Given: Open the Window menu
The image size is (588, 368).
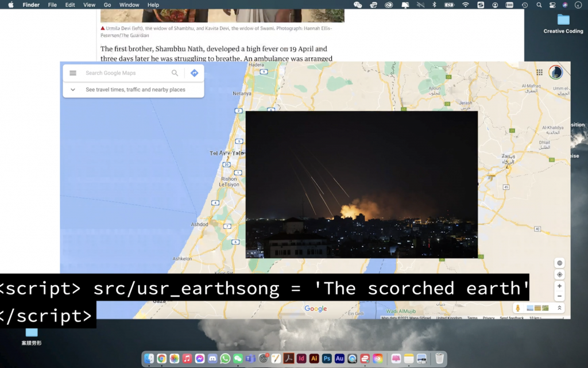Looking at the screenshot, I should (129, 5).
